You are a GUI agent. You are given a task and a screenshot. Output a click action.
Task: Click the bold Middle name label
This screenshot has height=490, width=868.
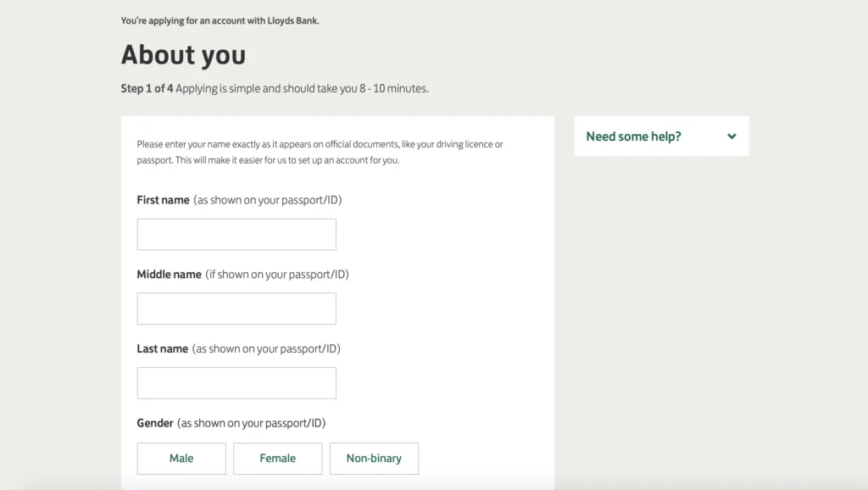coord(169,274)
